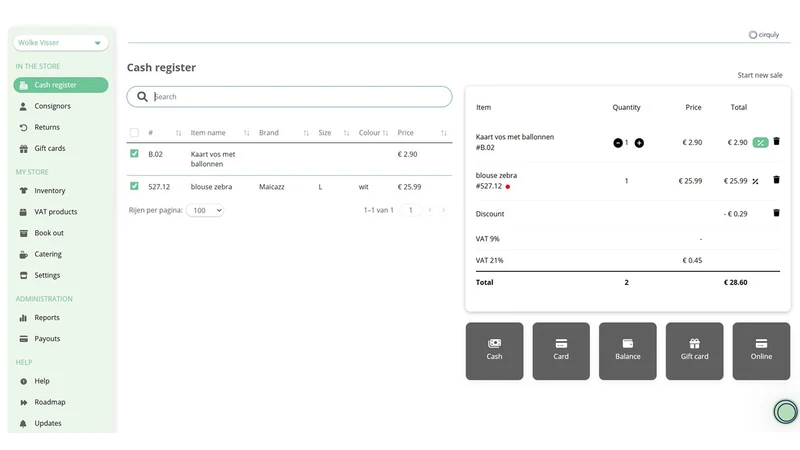800x450 pixels.
Task: Click the cirquly logo
Action: coord(764,35)
